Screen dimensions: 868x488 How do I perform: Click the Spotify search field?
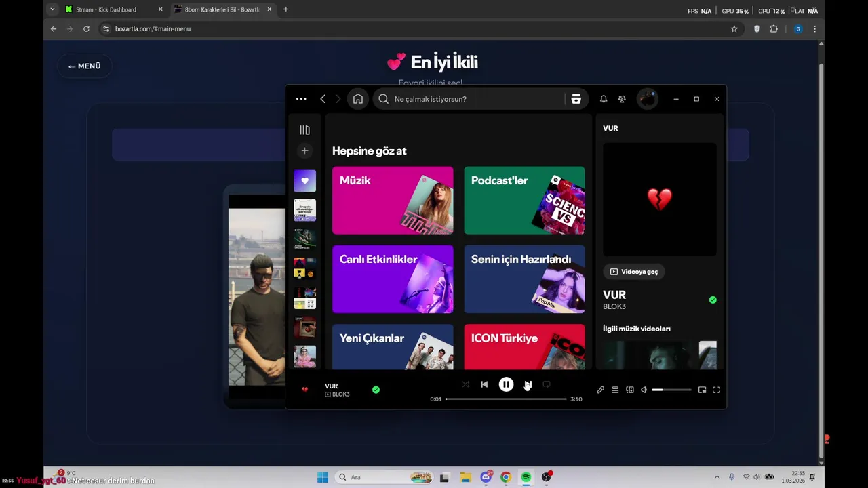[x=468, y=99]
